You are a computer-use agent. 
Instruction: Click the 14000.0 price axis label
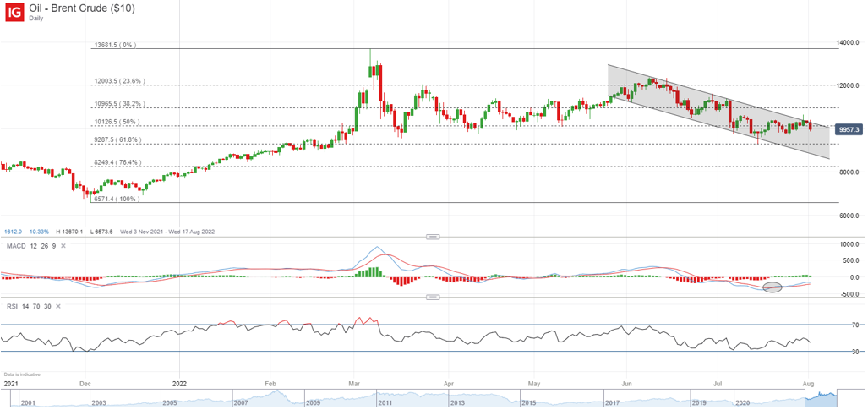click(848, 42)
